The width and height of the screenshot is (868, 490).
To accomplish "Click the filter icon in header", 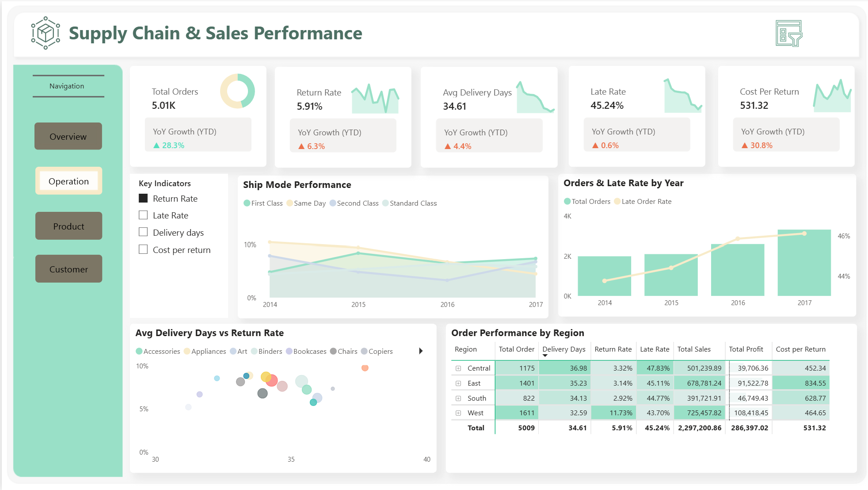I will 789,33.
